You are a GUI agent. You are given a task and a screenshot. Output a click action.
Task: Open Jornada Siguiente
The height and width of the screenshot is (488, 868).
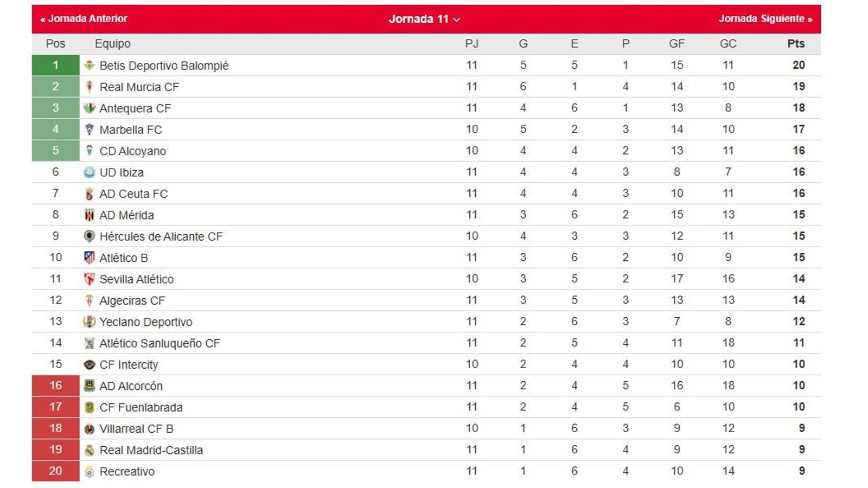point(765,18)
